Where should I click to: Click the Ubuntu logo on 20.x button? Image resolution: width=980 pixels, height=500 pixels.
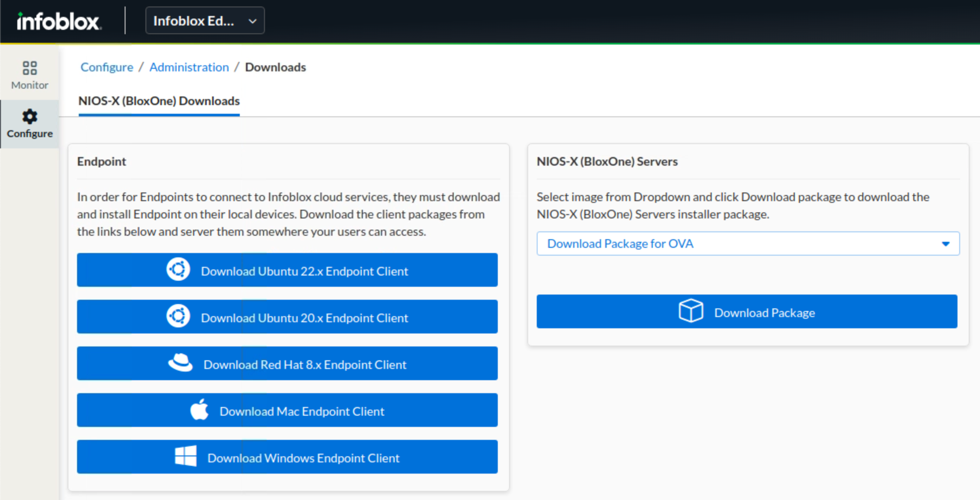[178, 316]
